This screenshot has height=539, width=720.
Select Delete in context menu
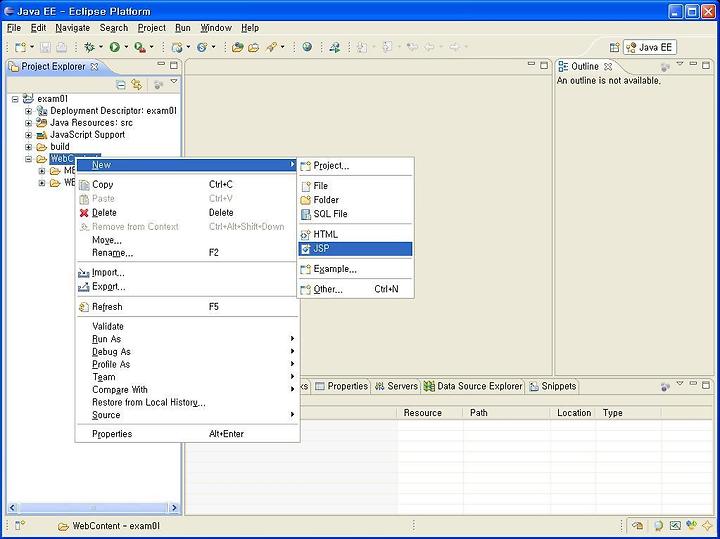coord(187,213)
